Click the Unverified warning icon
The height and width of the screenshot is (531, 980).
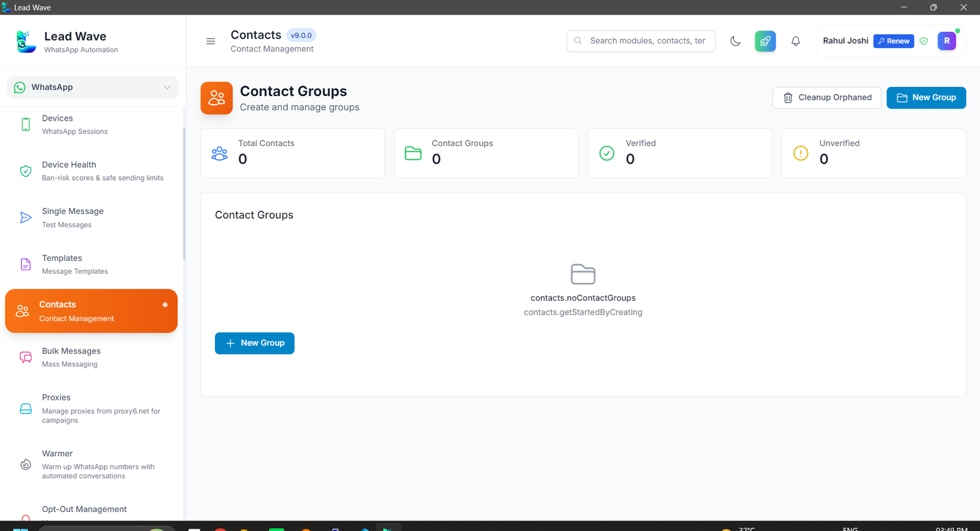(x=801, y=153)
